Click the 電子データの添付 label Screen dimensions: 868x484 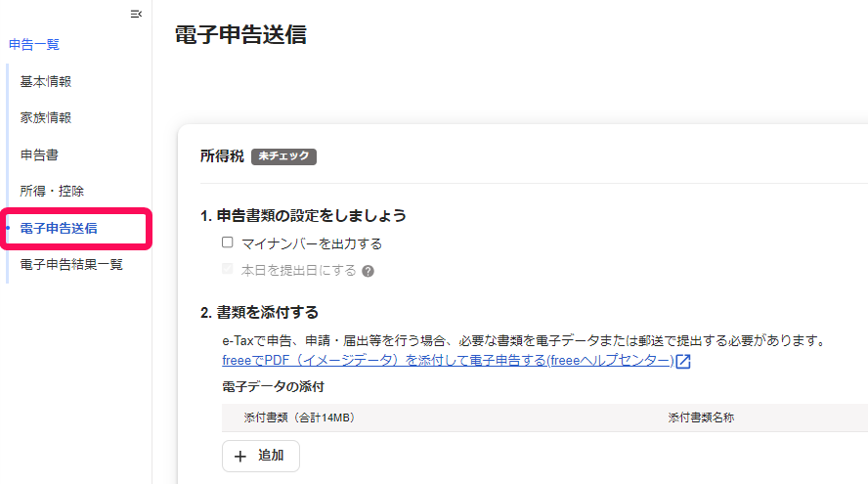pos(274,386)
